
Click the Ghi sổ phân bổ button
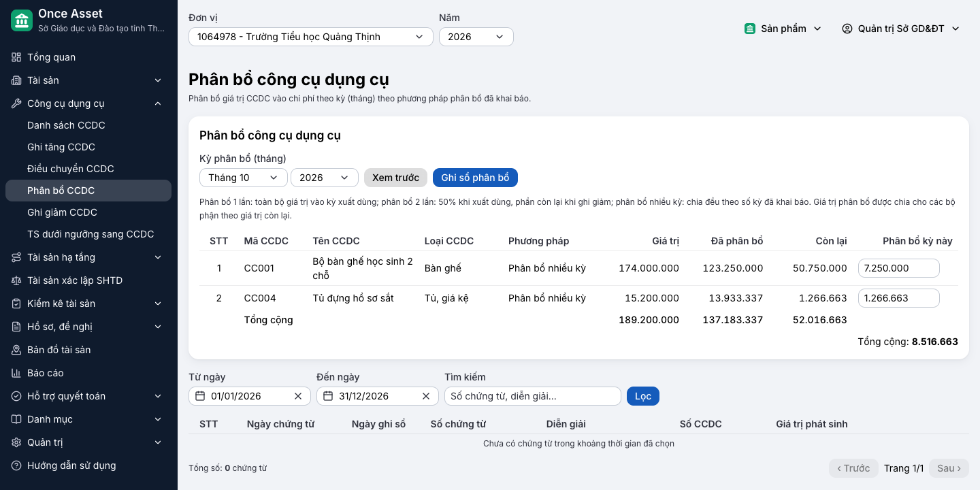pyautogui.click(x=475, y=178)
